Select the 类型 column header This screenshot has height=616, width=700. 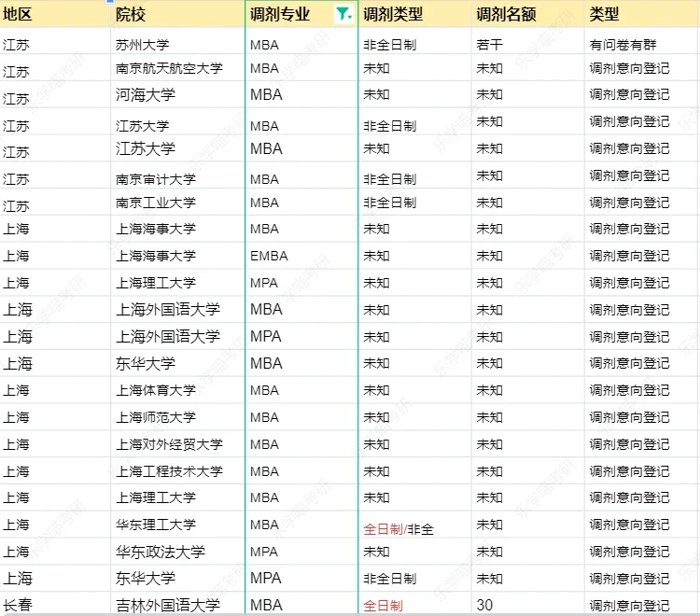tap(604, 14)
